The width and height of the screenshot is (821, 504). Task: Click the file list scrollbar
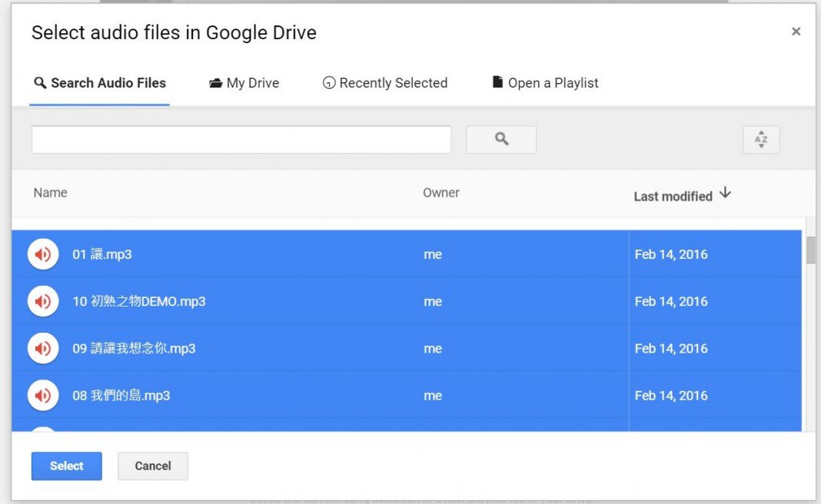pos(809,250)
